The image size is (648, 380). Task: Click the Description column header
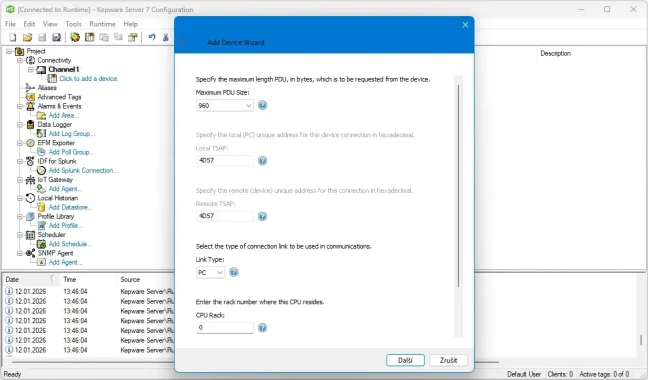coord(555,53)
